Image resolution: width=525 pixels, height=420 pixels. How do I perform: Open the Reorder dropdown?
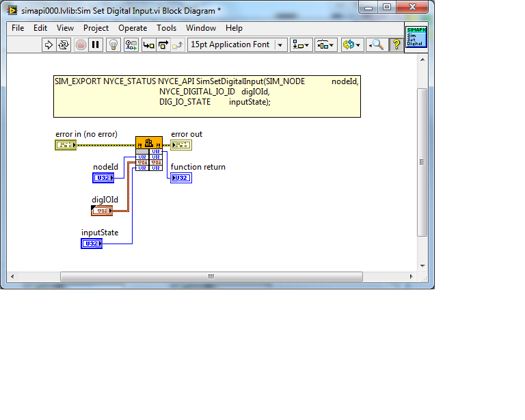pyautogui.click(x=352, y=45)
